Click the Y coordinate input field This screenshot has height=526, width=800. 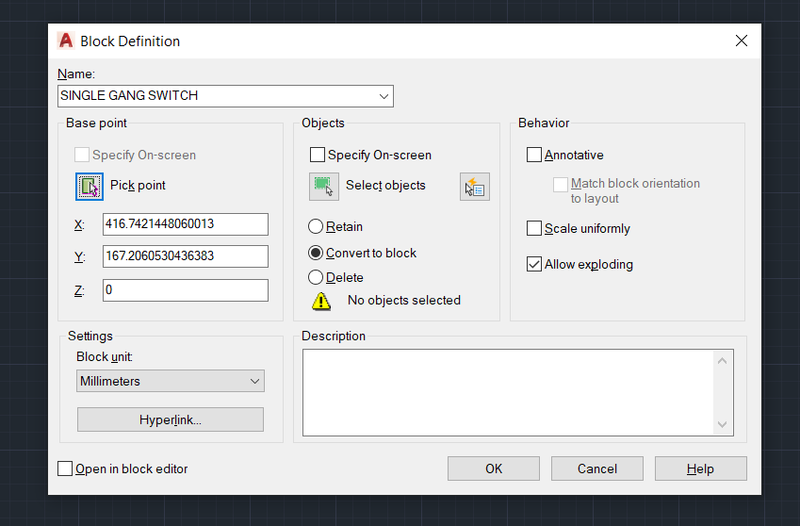click(x=185, y=256)
